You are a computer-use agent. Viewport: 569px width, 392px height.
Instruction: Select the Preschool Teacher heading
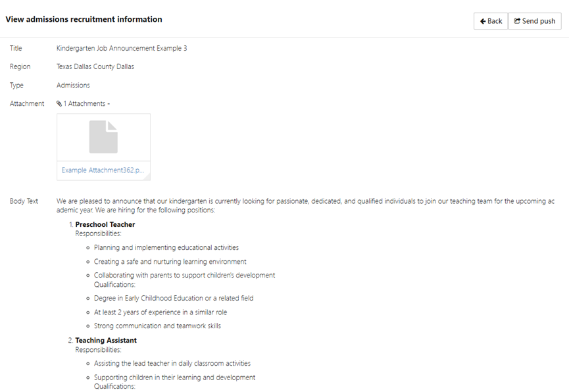point(105,225)
